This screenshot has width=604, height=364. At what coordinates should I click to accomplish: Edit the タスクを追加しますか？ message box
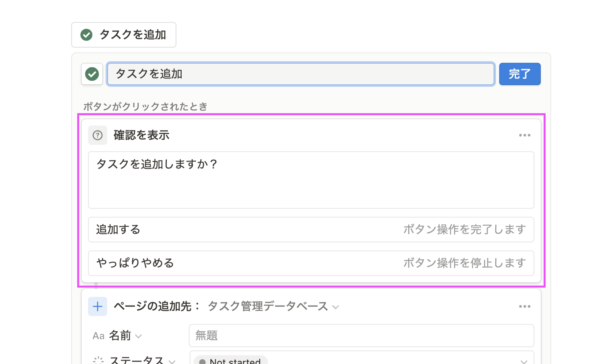click(311, 180)
